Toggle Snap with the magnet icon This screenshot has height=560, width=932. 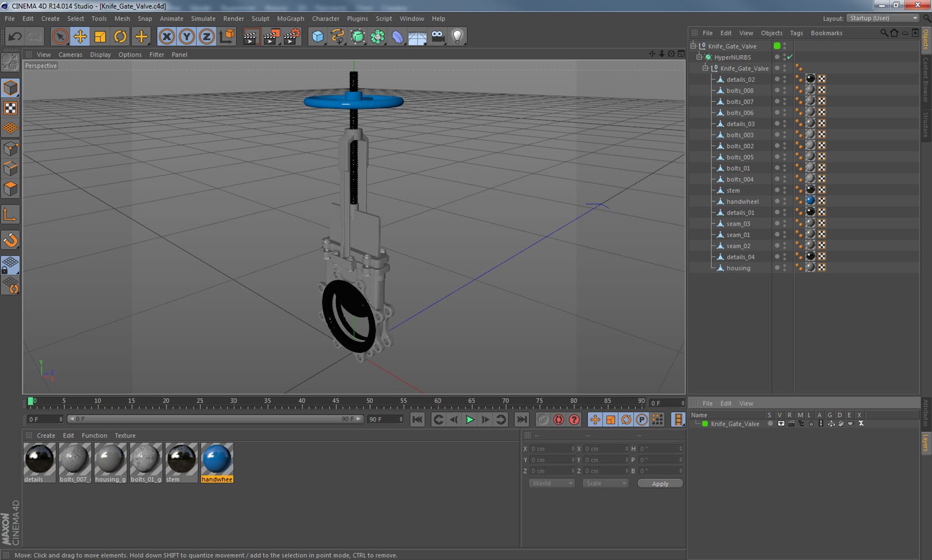10,240
